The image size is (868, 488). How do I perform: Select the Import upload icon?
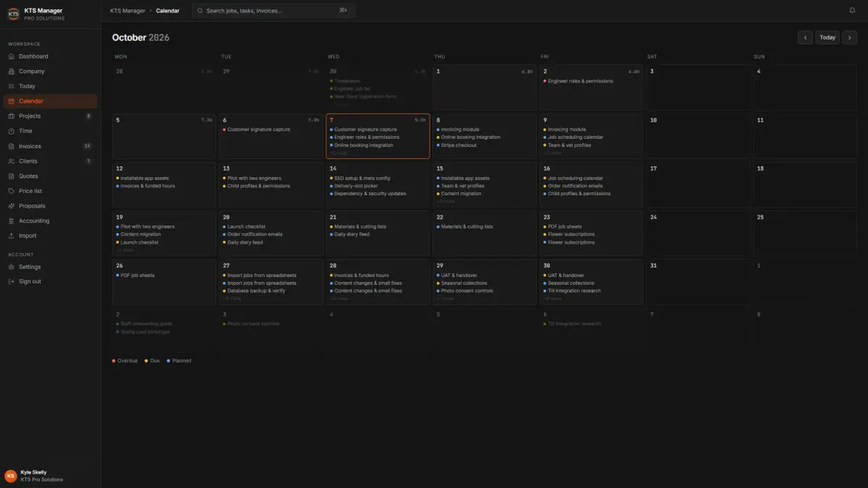pyautogui.click(x=12, y=236)
